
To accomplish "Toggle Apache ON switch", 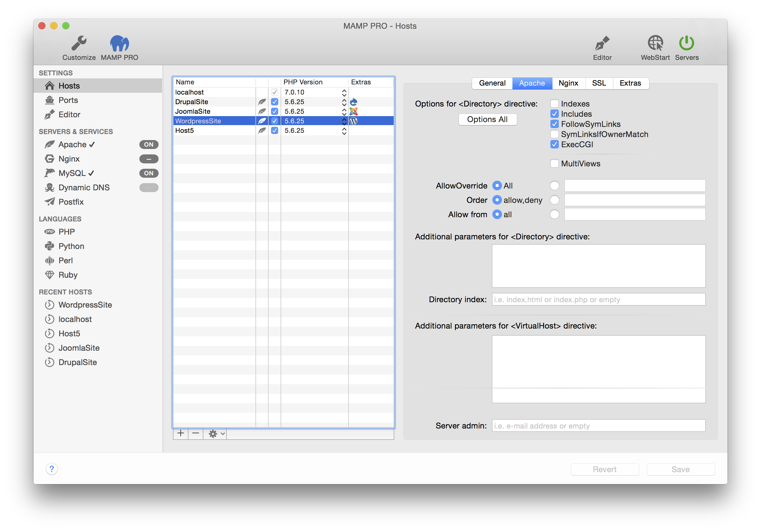I will click(x=149, y=145).
